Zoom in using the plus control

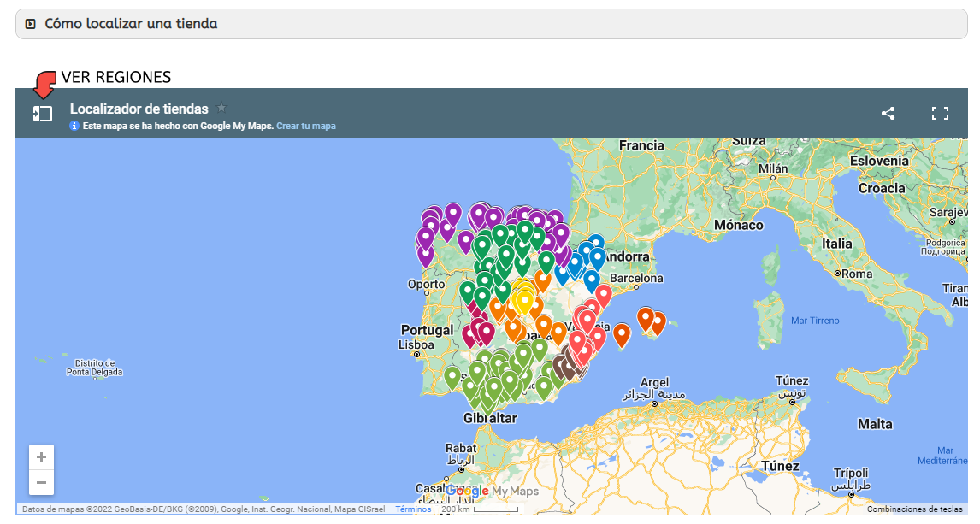point(41,456)
